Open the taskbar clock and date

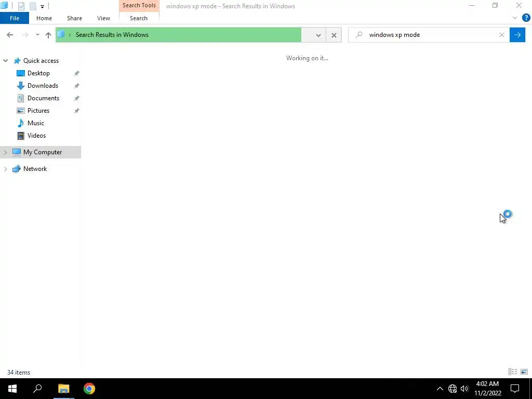point(487,389)
